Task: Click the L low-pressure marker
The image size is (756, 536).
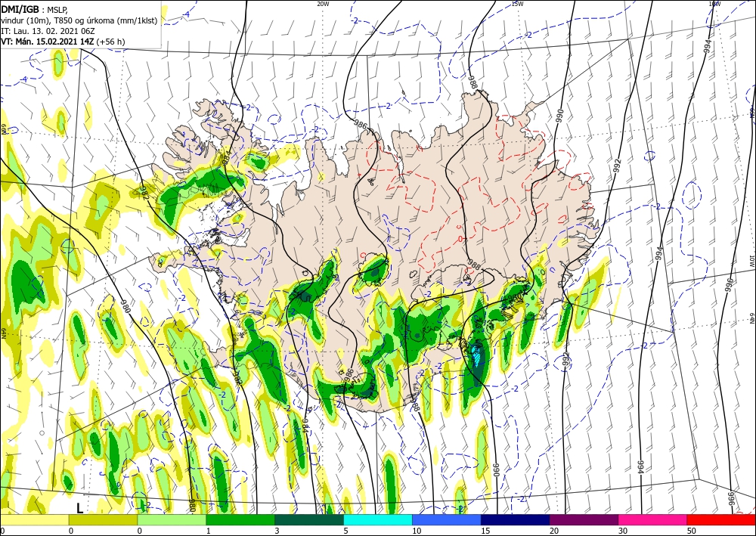Action: pyautogui.click(x=80, y=508)
